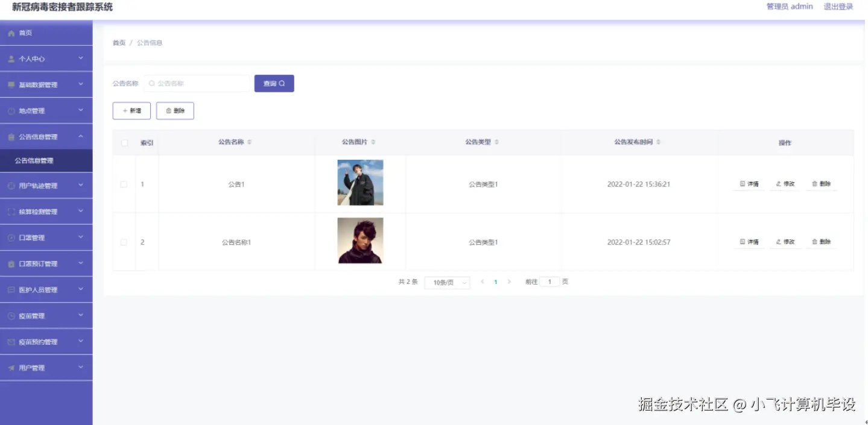Screen dimensions: 868x425
Task: Click 修改 for the 公告名称1 row
Action: [x=785, y=242]
